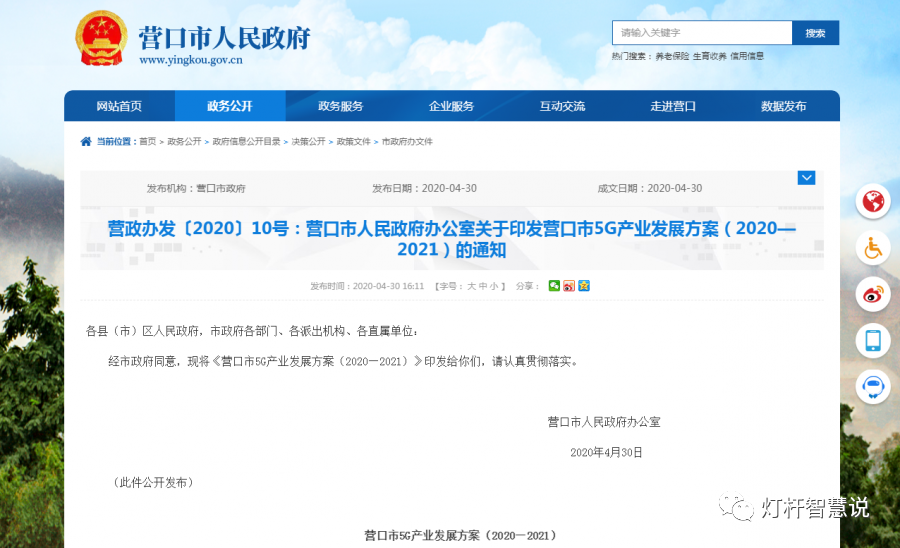900x548 pixels.
Task: Click 发布时间 2020-04-30 16:11 text
Action: (367, 286)
